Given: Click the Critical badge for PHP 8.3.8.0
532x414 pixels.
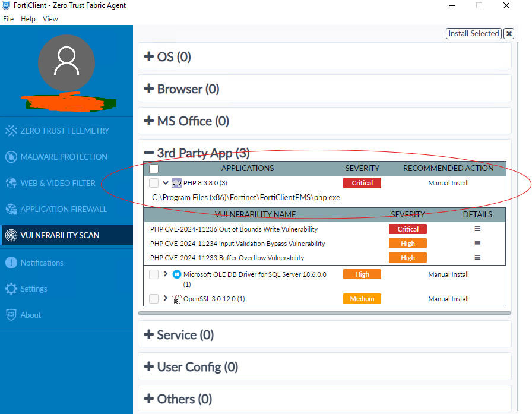Looking at the screenshot, I should tap(362, 183).
